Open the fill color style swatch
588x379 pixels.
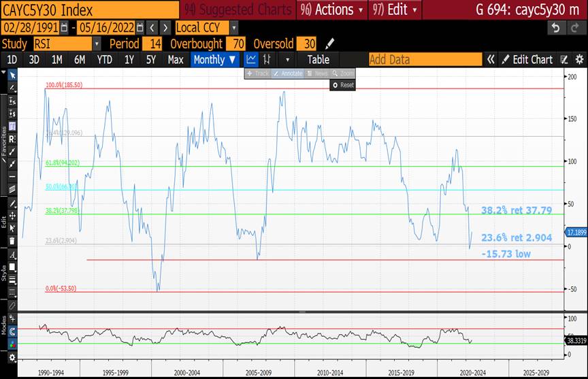[x=12, y=267]
